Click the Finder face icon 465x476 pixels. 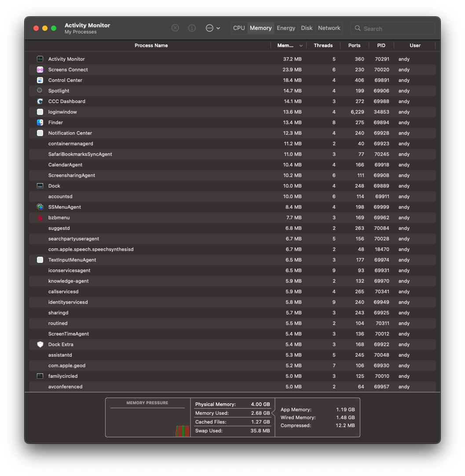[x=40, y=122]
